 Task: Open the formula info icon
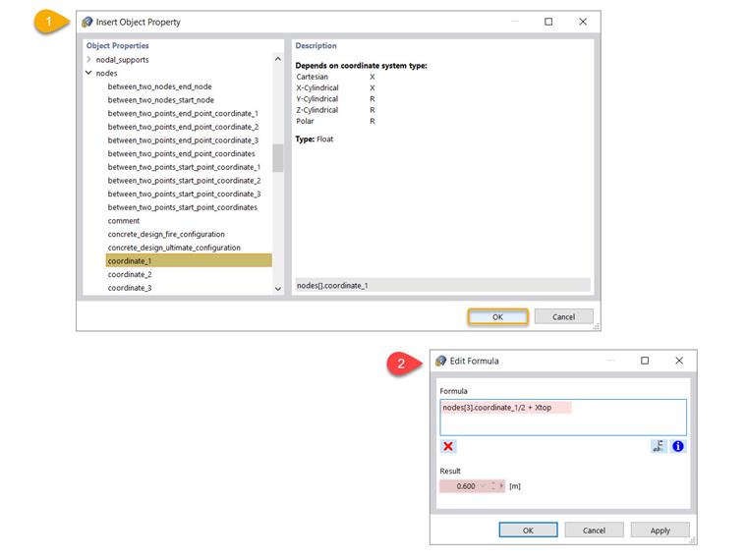click(678, 446)
